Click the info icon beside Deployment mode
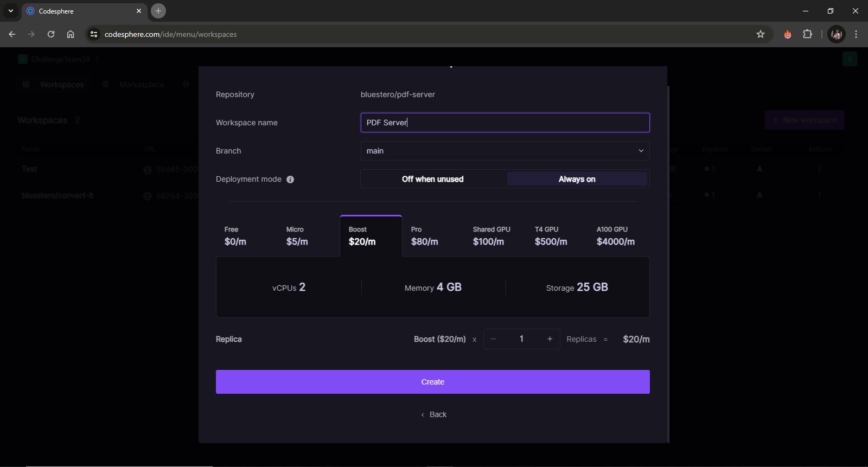 click(290, 180)
